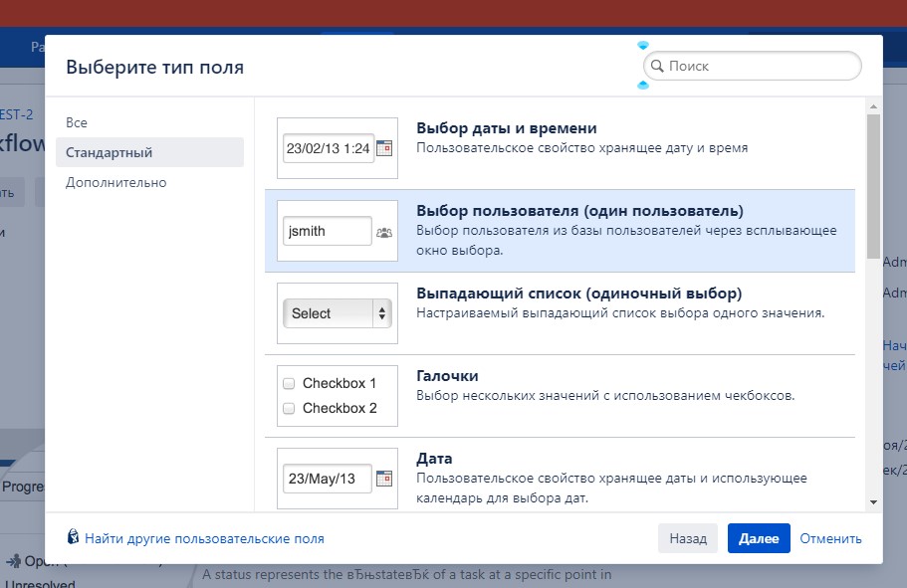Viewport: 907px width, 588px height.
Task: Click description Настраиваемый выпадающий список выбора одного значения
Action: pyautogui.click(x=620, y=313)
